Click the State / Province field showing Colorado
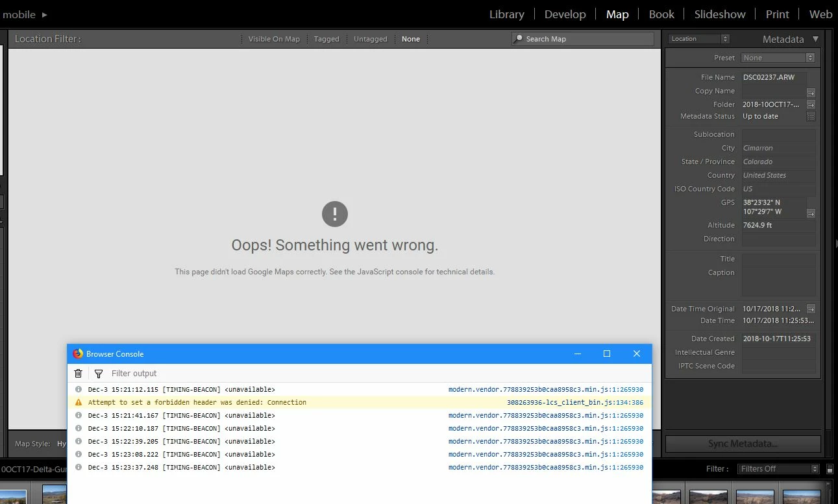 point(778,162)
